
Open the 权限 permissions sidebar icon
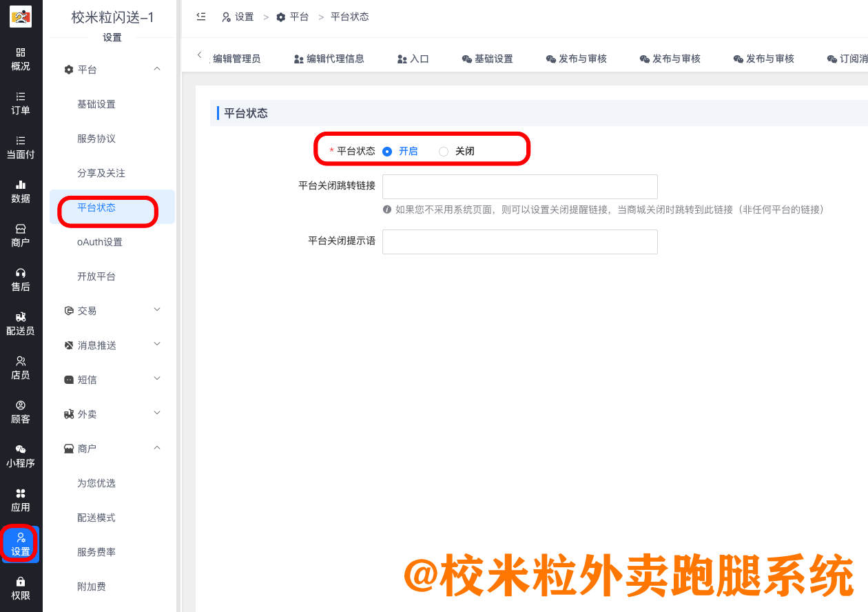click(21, 587)
